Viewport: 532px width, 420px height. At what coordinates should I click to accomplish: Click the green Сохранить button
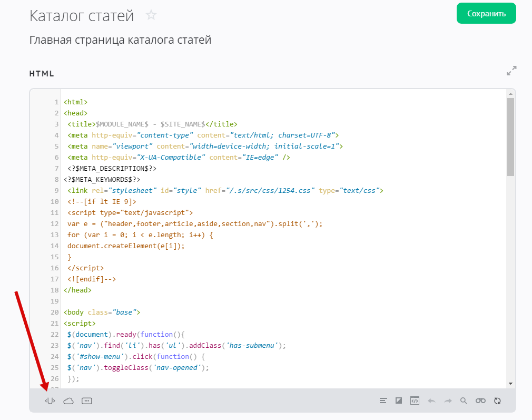(x=486, y=14)
